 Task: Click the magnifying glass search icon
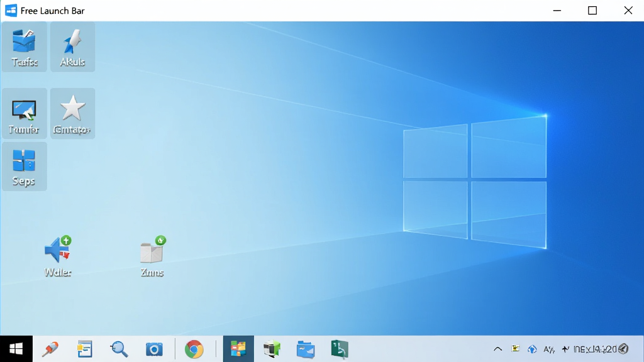tap(119, 349)
